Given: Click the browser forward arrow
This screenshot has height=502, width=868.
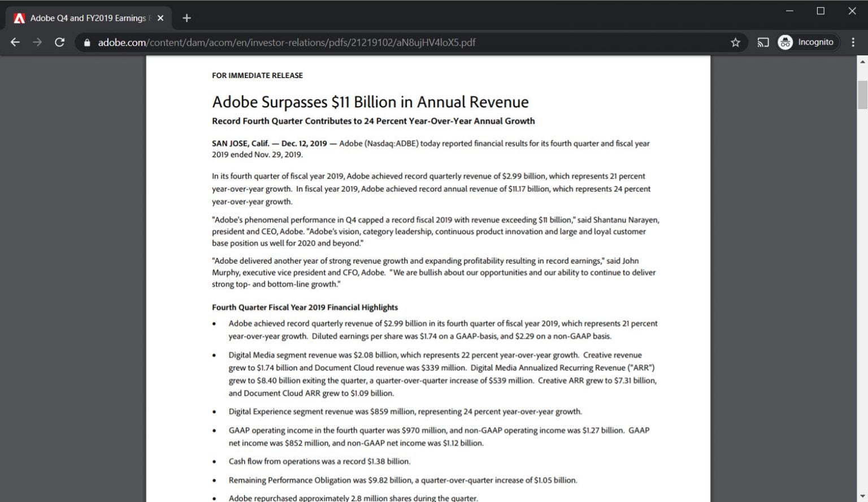Looking at the screenshot, I should [37, 42].
